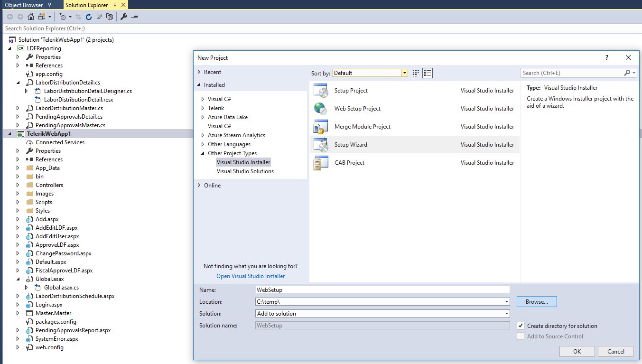Open Visual Studio Installer link
Viewport: 642px width, 364px height.
pos(251,276)
